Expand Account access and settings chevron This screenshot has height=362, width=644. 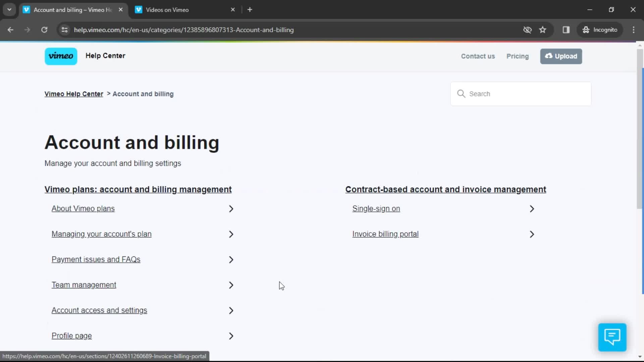231,311
